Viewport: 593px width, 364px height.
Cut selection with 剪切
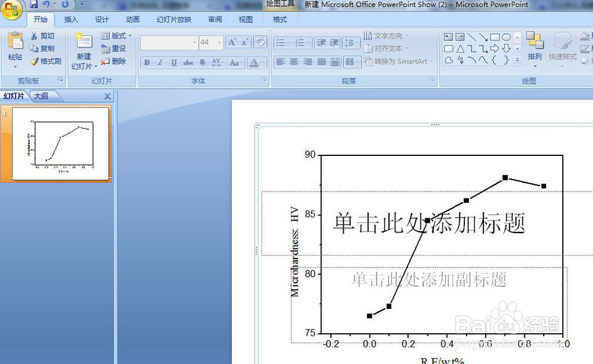(43, 36)
